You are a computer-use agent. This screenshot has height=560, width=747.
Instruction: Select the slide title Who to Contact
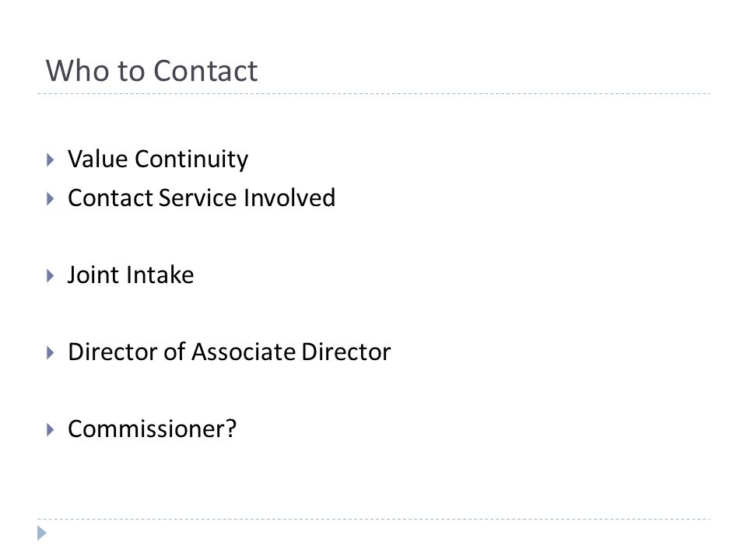152,71
